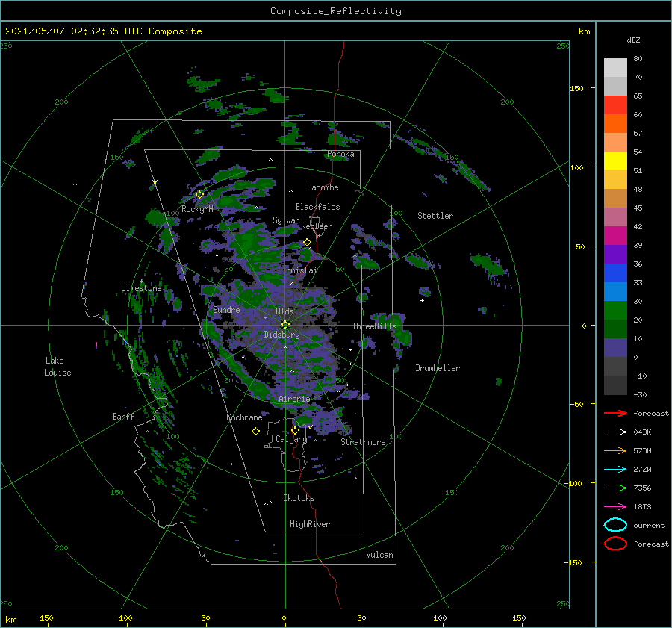Image resolution: width=672 pixels, height=628 pixels.
Task: Pick the 65 dBZ red legend swatch
Action: tap(615, 105)
